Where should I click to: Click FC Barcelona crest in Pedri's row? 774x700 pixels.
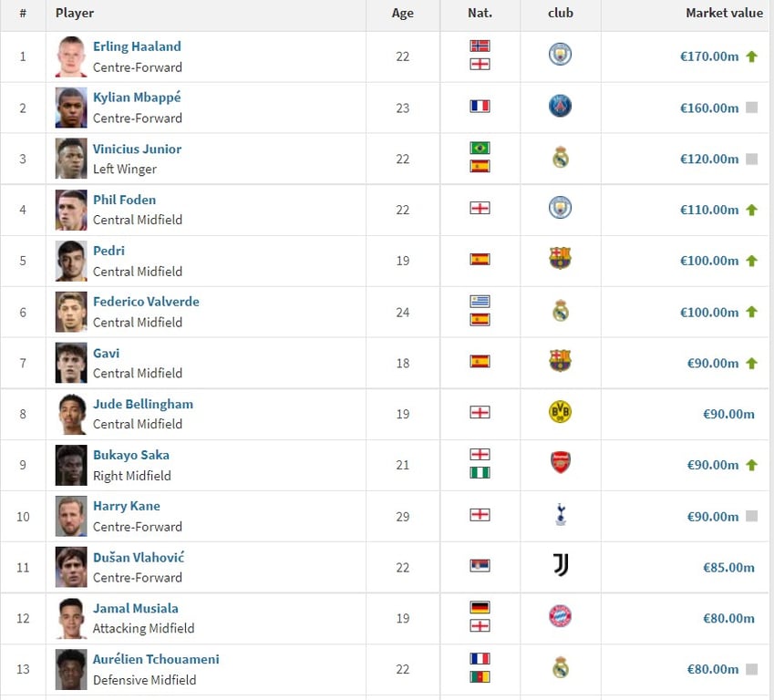pyautogui.click(x=561, y=258)
